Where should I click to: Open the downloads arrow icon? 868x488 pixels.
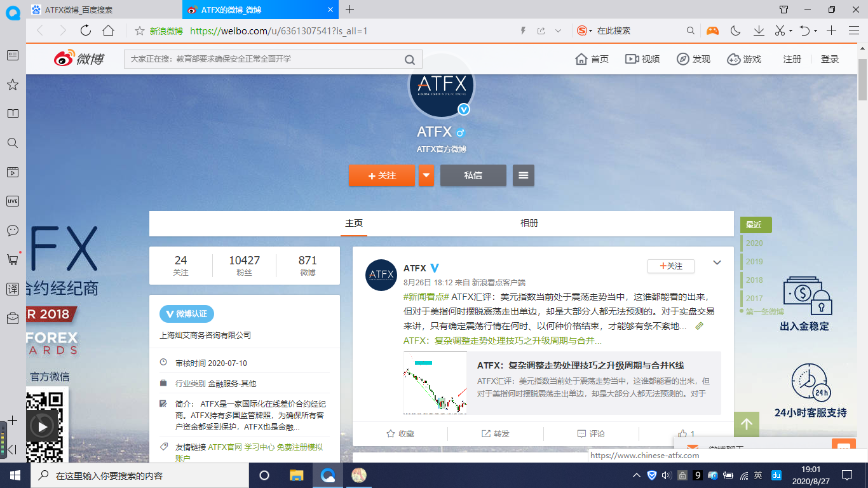coord(759,30)
